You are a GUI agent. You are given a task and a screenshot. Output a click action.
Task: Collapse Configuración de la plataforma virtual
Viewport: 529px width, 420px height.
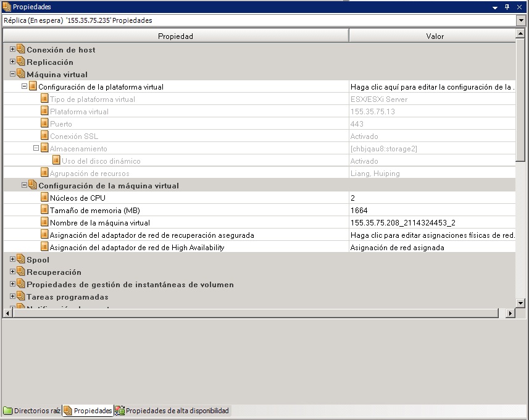(x=24, y=86)
